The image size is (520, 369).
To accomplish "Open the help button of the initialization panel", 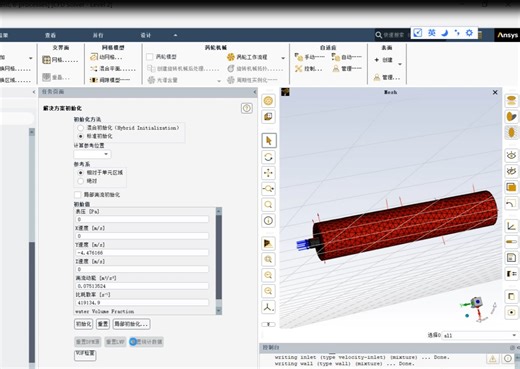I will (247, 108).
